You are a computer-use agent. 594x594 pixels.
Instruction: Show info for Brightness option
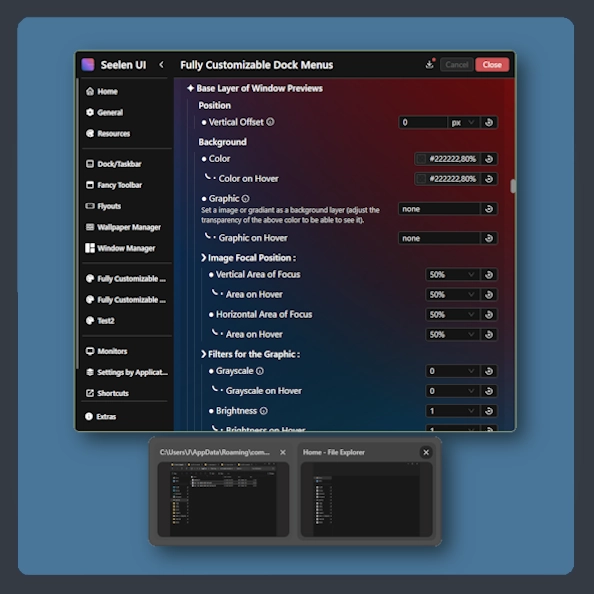point(264,411)
